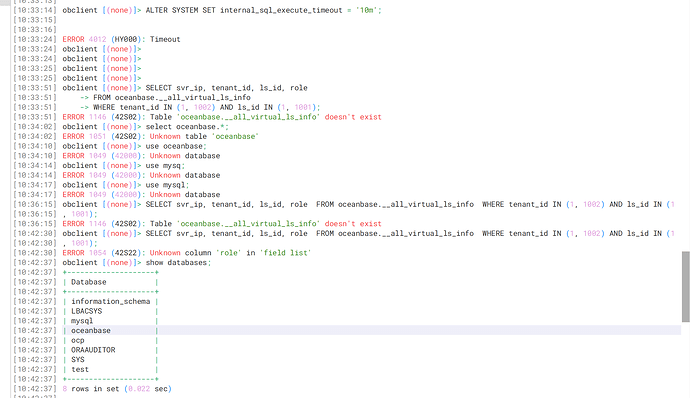This screenshot has height=398, width=690.
Task: Select the 'ERROR 1051 Unknown table' line
Action: [x=160, y=136]
